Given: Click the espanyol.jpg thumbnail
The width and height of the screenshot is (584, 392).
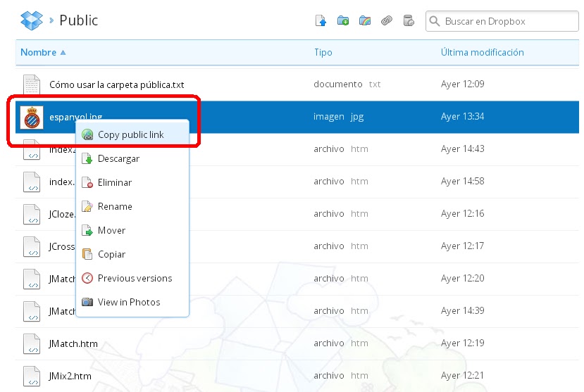Looking at the screenshot, I should pos(32,118).
